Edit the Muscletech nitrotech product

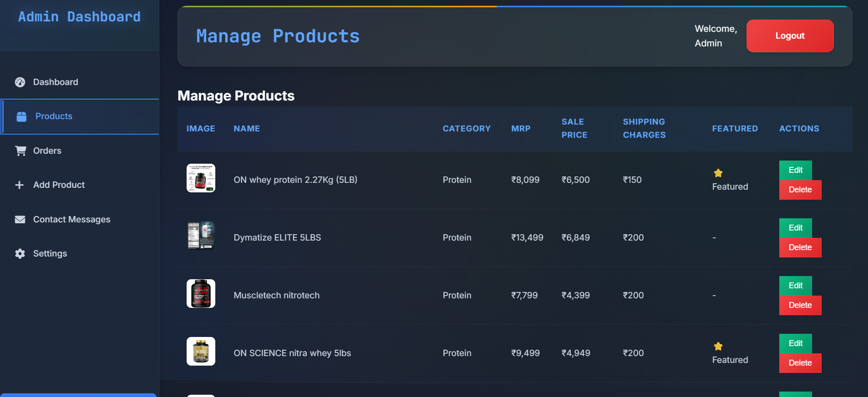[795, 286]
